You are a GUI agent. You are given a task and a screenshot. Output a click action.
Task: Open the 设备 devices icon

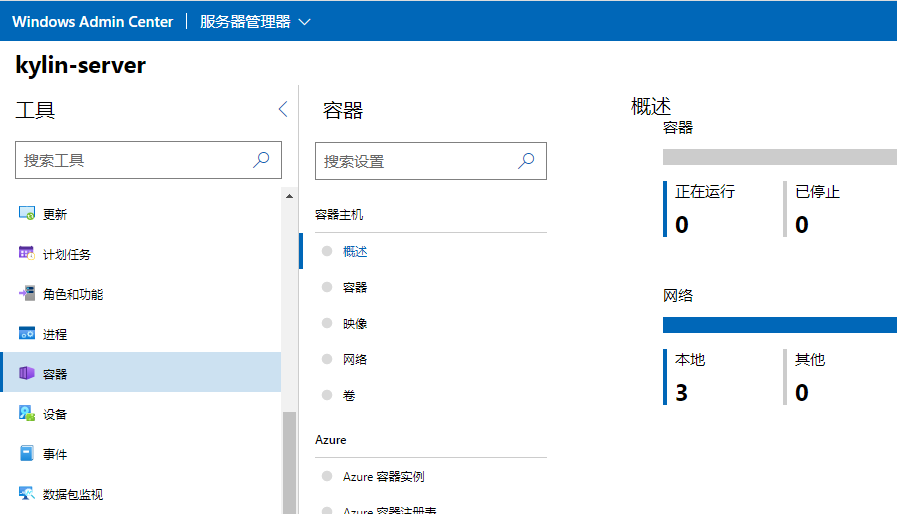pos(27,413)
